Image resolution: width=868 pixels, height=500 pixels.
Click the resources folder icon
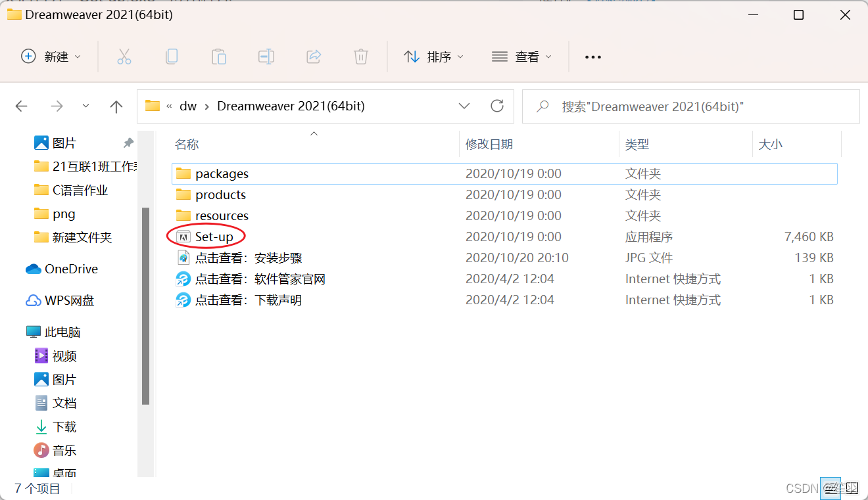pyautogui.click(x=183, y=216)
